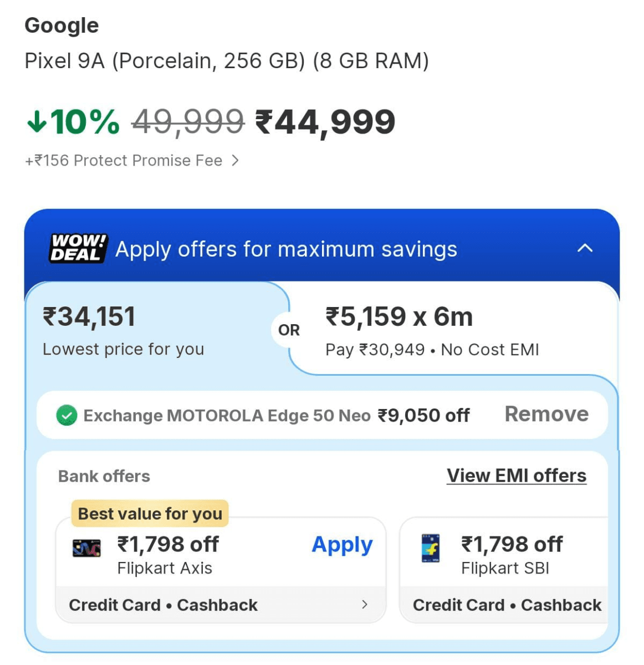Open Protect Promise Fee details chevron

point(236,161)
